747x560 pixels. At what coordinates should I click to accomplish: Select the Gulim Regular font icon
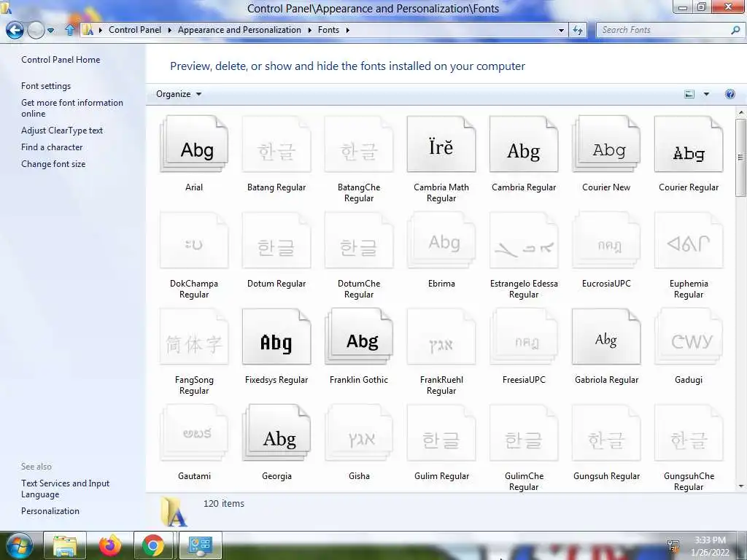(441, 433)
